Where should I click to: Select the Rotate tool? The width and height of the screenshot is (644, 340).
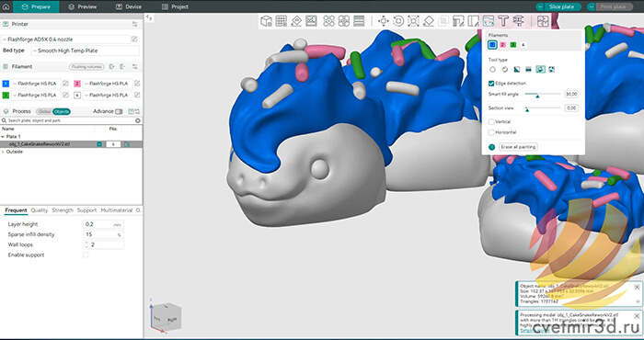click(x=398, y=21)
